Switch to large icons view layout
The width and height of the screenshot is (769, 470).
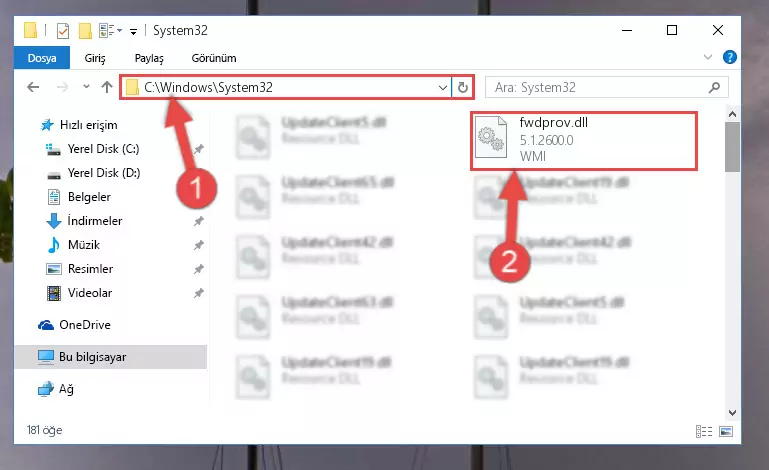coord(726,431)
